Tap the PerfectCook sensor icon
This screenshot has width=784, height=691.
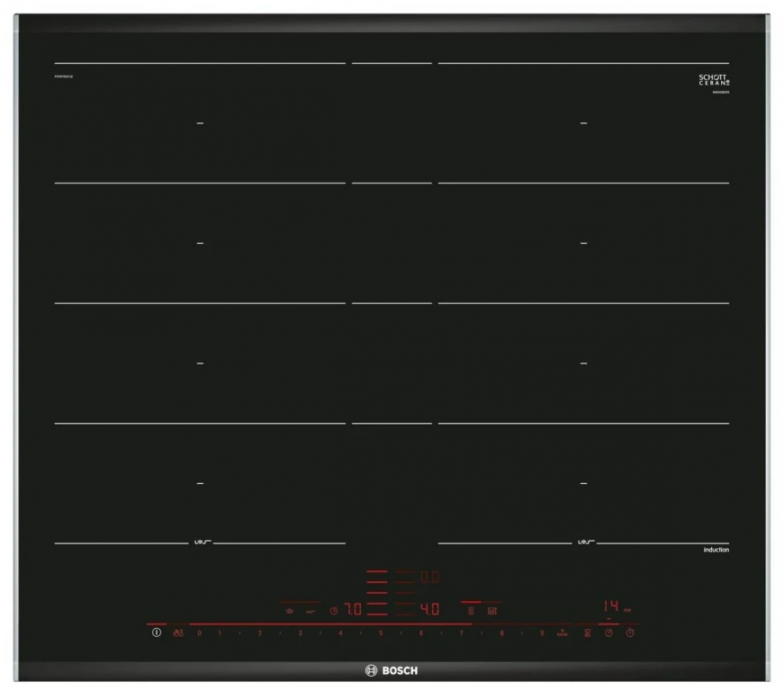tap(289, 610)
